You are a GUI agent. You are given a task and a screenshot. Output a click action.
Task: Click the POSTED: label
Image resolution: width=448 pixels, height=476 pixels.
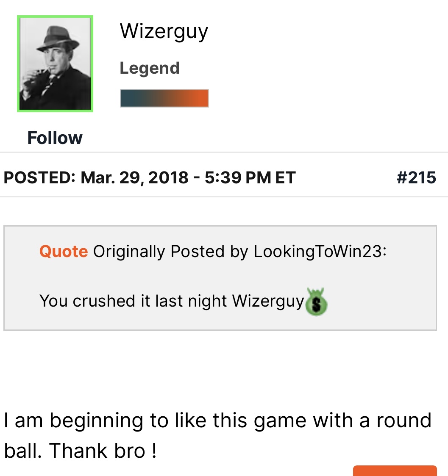coord(39,177)
